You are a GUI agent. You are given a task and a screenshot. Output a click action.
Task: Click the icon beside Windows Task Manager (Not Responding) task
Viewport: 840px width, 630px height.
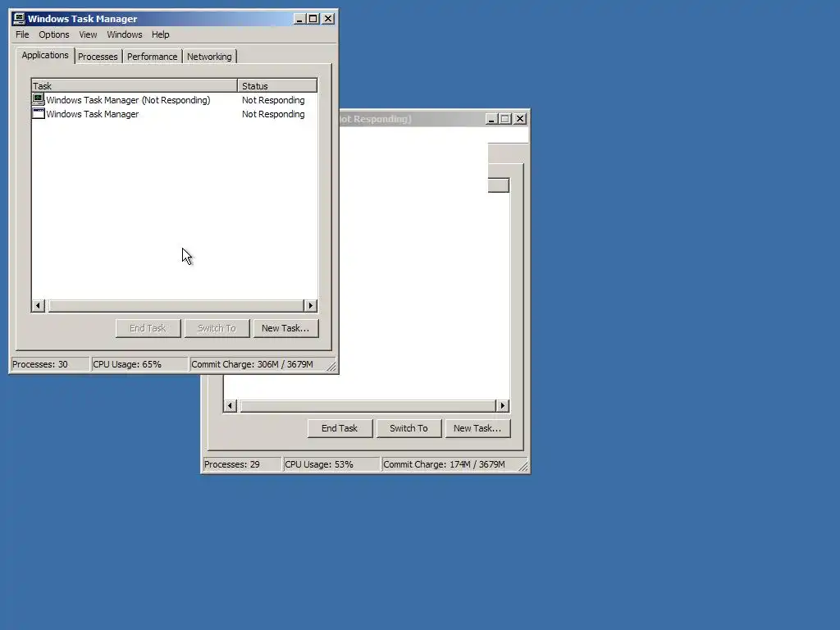[38, 99]
